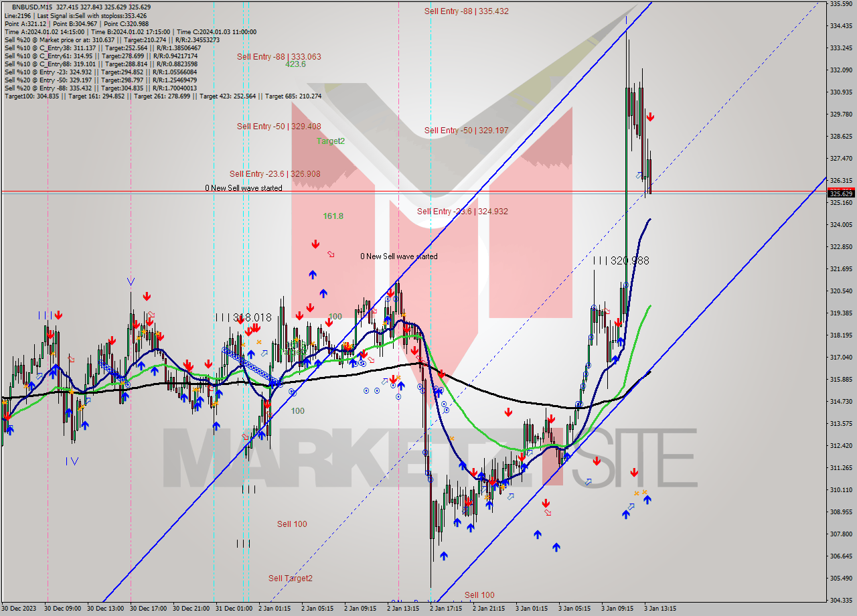Image resolution: width=857 pixels, height=616 pixels.
Task: Click the 'I I I 320.988' wave label
Action: tap(621, 261)
